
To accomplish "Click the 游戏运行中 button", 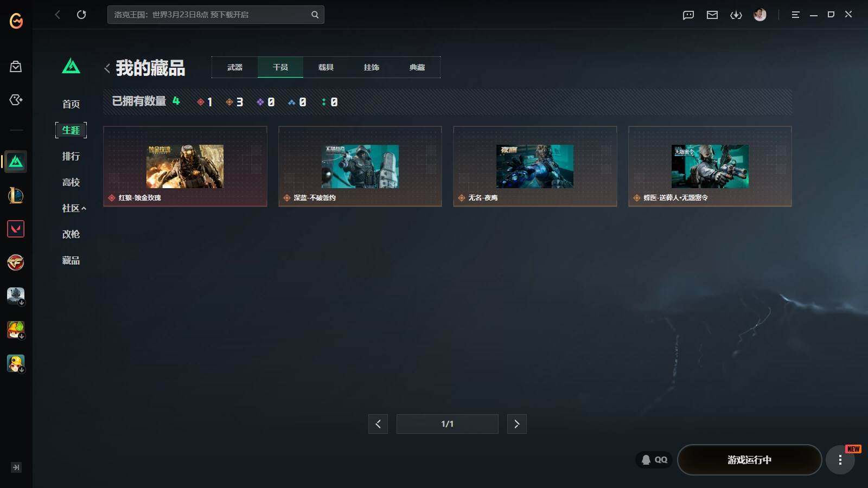I will [x=750, y=460].
